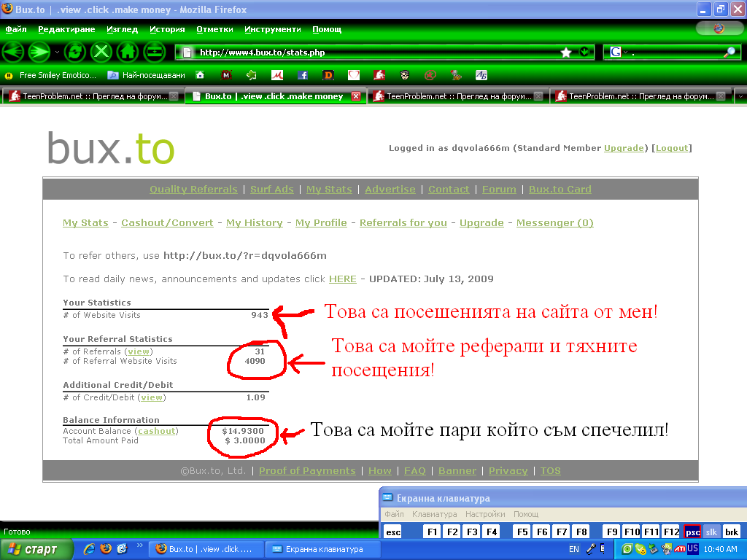Go to the Firefox home page
Viewport: 747px width, 560px height.
pyautogui.click(x=127, y=52)
